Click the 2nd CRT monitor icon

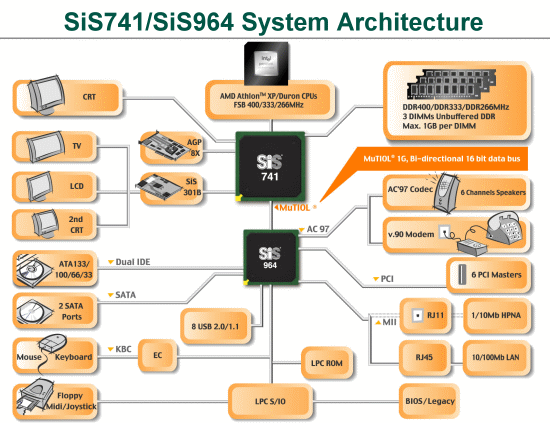coord(45,224)
